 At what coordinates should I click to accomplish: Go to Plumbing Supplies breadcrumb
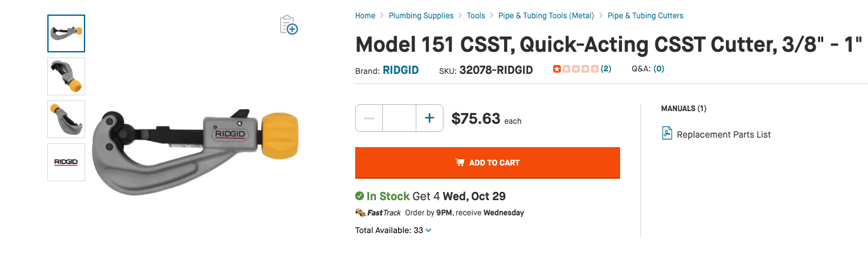pos(421,16)
